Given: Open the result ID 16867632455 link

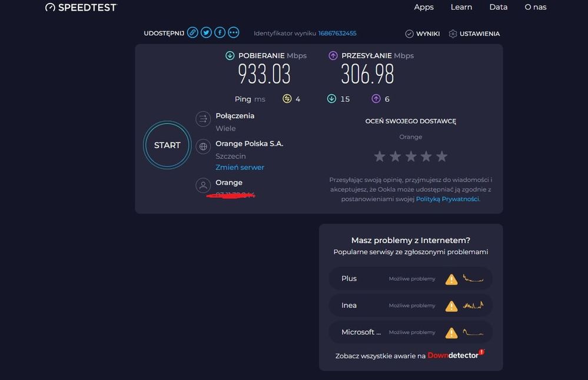Looking at the screenshot, I should [337, 34].
